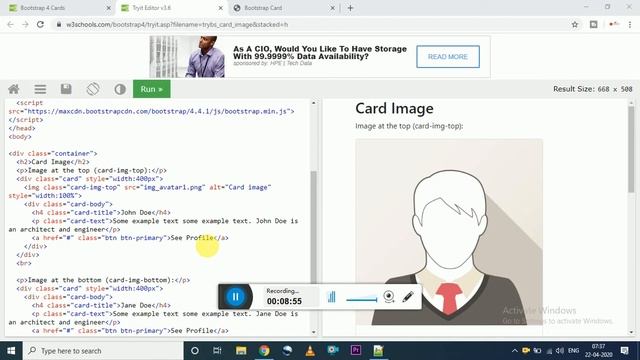Click the result pane down scroll arrow
Screen dimensions: 640x360
(x=631, y=332)
